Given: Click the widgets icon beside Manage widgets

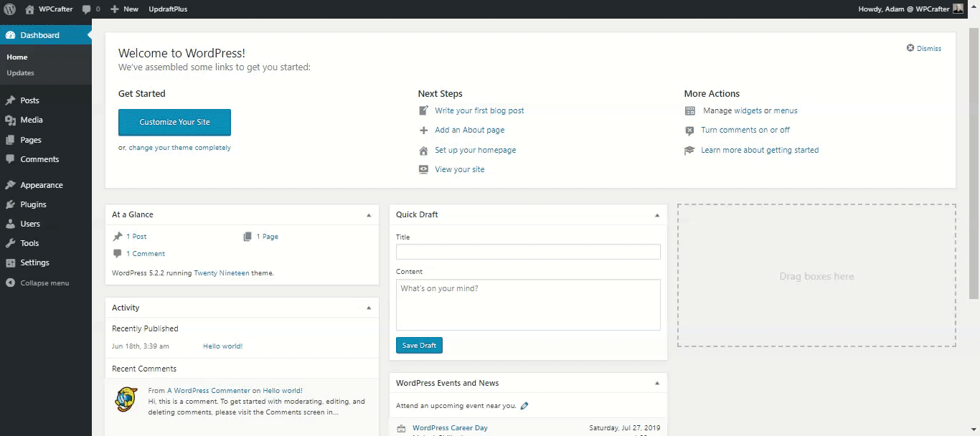Looking at the screenshot, I should click(689, 110).
